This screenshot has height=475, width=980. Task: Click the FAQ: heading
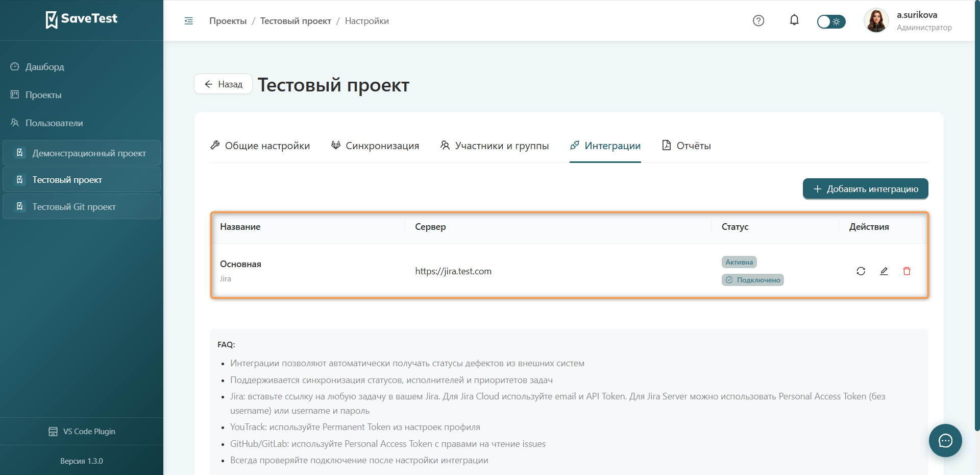[x=226, y=345]
